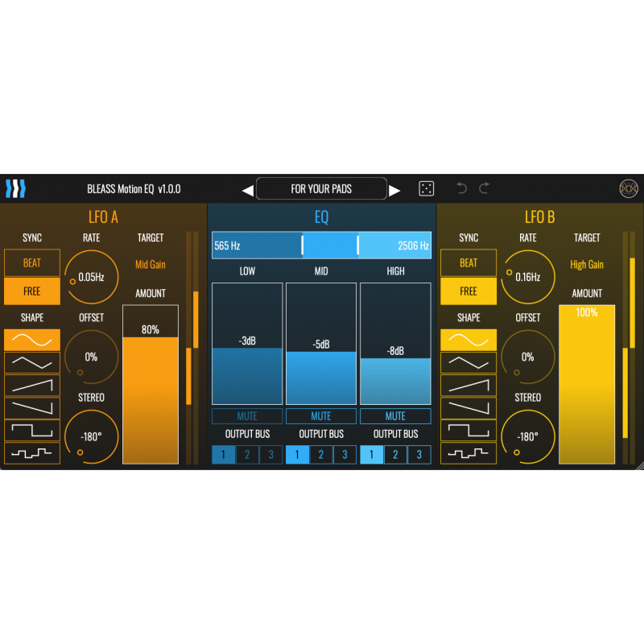Open the Mid Gain target selector for LFO A
The width and height of the screenshot is (644, 644).
pyautogui.click(x=151, y=263)
